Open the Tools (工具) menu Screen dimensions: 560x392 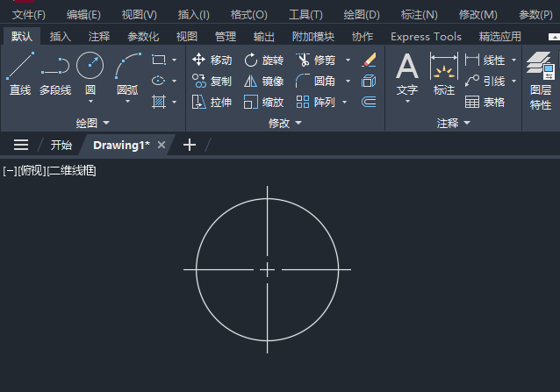point(305,15)
